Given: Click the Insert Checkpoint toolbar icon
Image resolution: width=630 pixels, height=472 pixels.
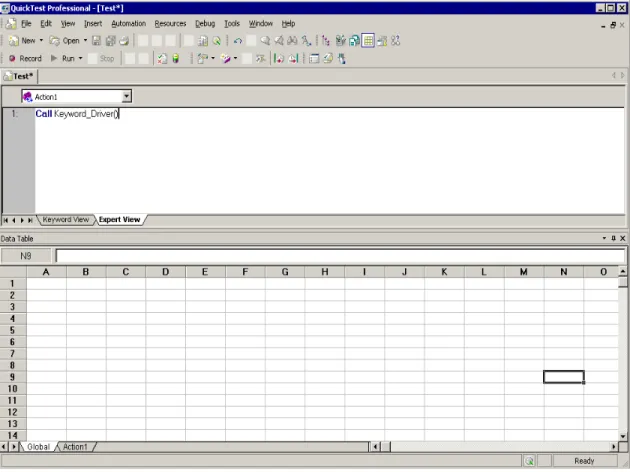Looking at the screenshot, I should (x=202, y=59).
